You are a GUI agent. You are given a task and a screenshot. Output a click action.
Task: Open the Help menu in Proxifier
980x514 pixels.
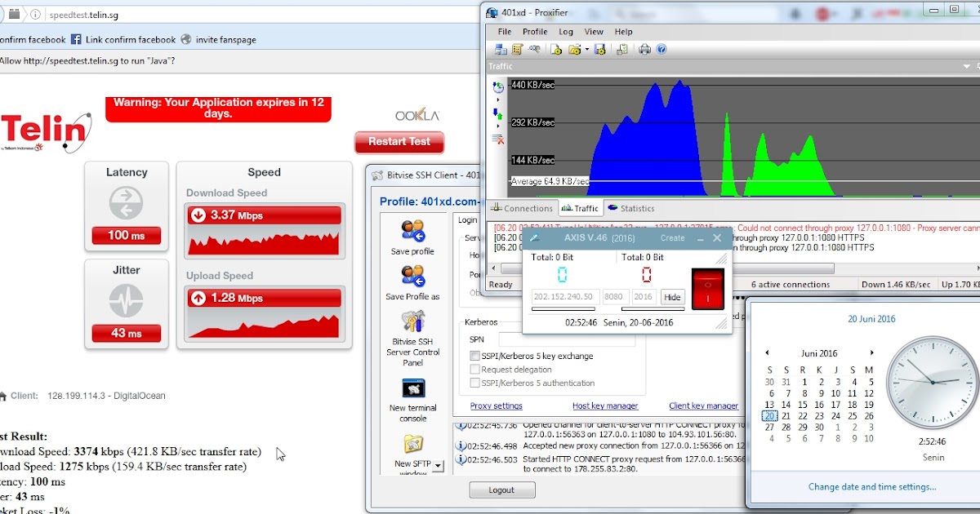pyautogui.click(x=623, y=32)
